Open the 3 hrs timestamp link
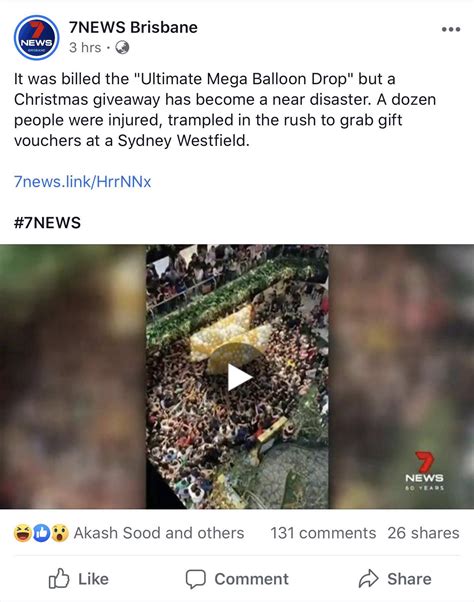 pyautogui.click(x=85, y=48)
